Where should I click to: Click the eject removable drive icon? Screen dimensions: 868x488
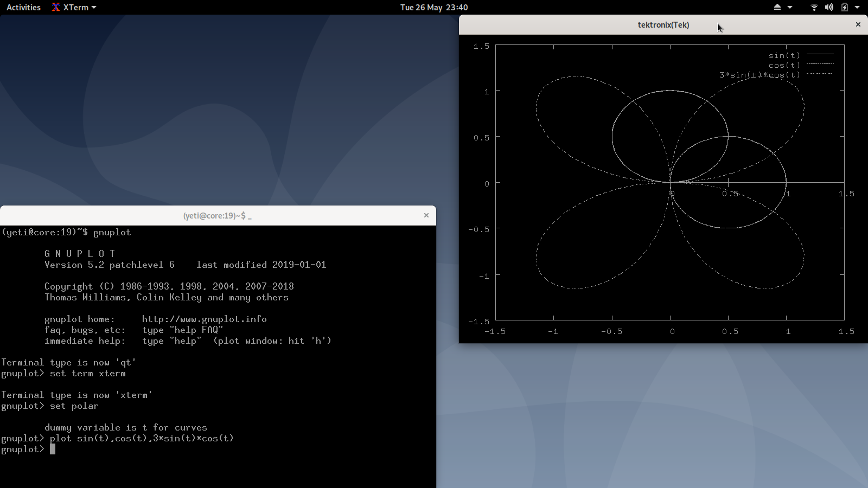point(777,7)
